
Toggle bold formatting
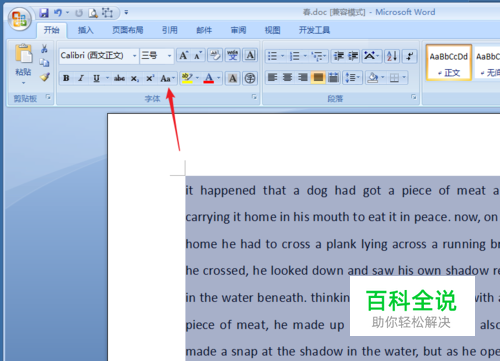66,78
